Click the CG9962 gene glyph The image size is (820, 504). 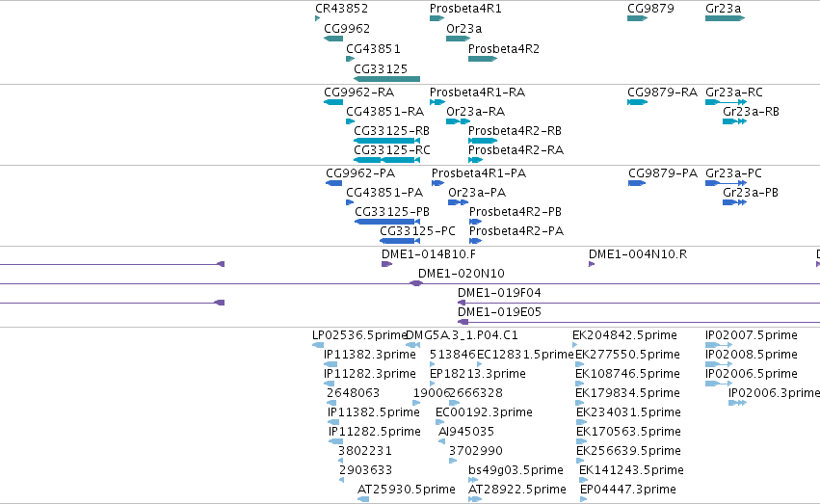point(333,39)
